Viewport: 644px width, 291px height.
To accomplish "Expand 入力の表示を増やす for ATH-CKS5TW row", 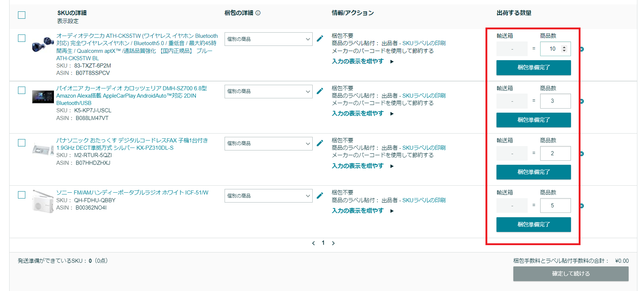I will pyautogui.click(x=363, y=61).
